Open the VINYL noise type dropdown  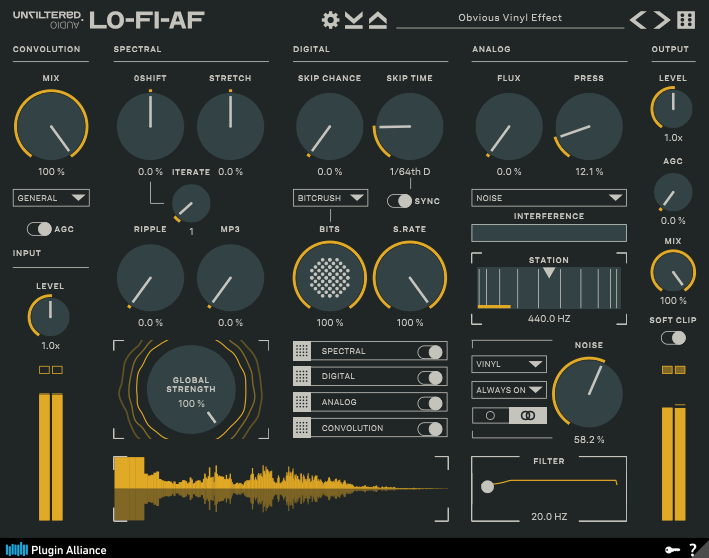pos(509,365)
